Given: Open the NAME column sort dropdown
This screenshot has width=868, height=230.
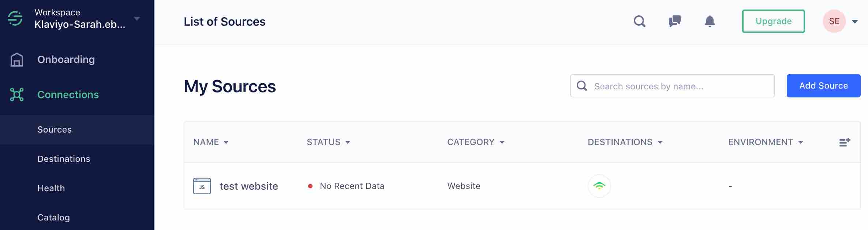Looking at the screenshot, I should [226, 142].
